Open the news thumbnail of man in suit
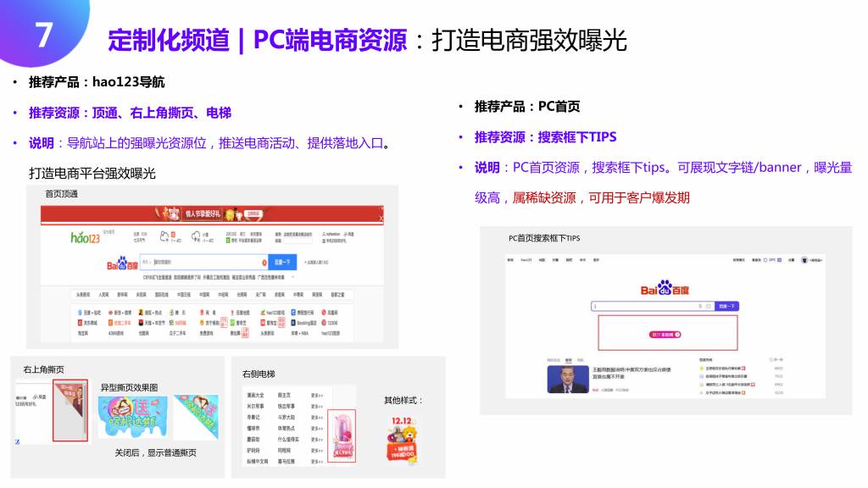This screenshot has height=488, width=868. tap(568, 379)
